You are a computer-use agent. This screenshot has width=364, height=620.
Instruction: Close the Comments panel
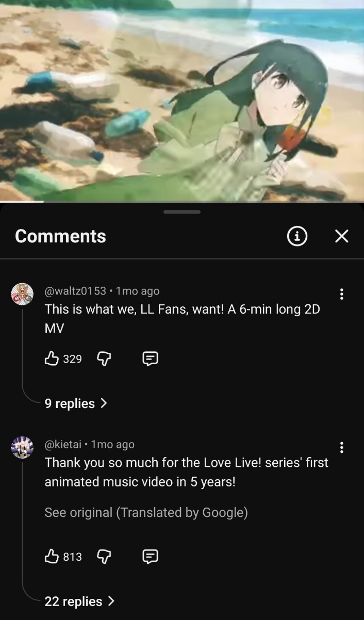point(341,236)
